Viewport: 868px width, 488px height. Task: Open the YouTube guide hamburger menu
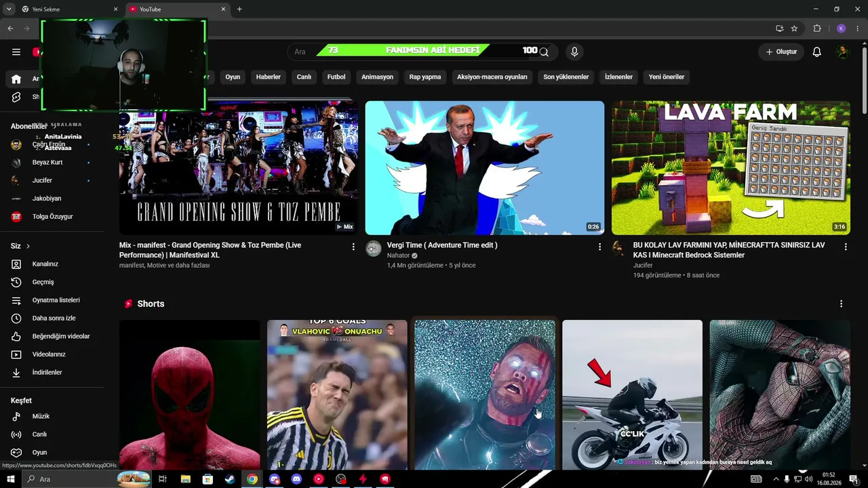click(16, 52)
